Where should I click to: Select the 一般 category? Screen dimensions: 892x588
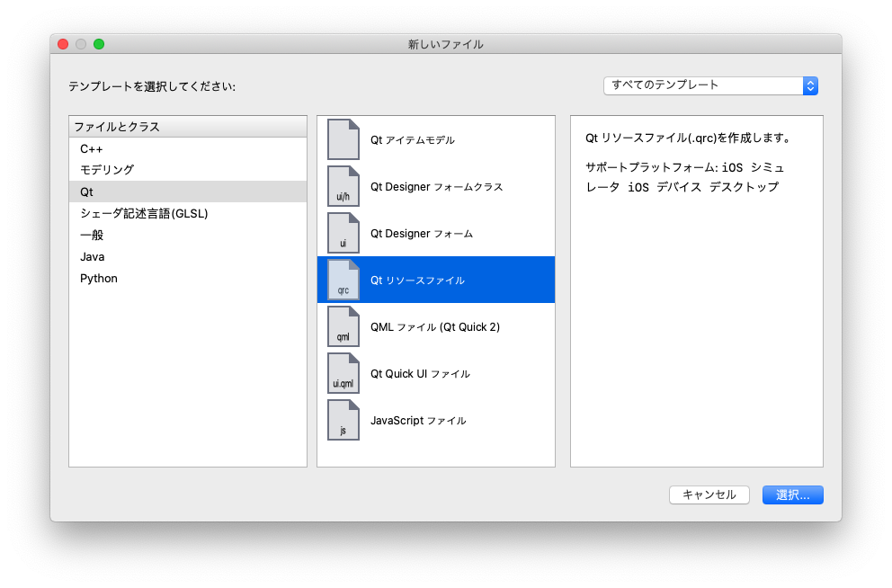pos(188,235)
